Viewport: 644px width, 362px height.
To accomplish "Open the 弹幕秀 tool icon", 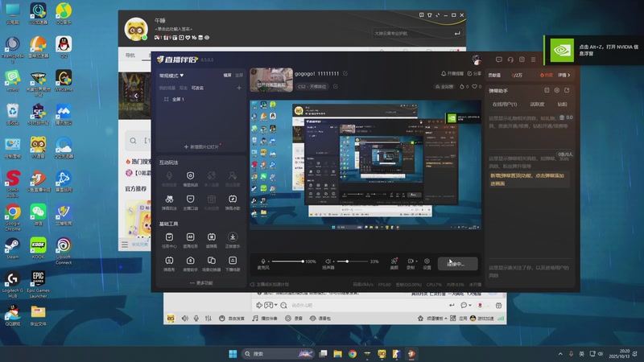I will tap(169, 261).
